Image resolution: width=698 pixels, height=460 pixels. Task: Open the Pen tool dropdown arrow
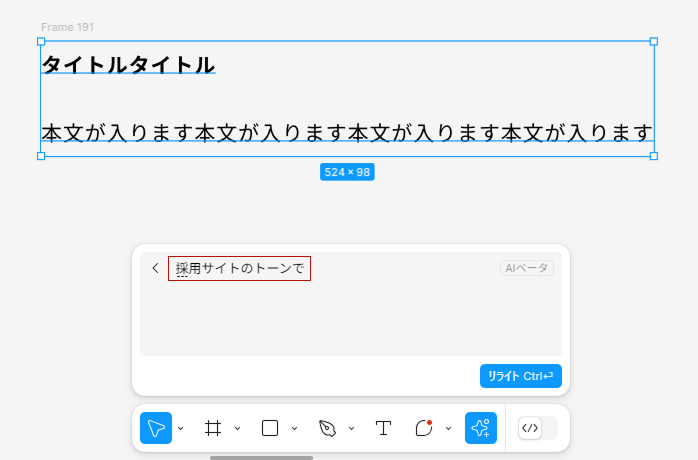(x=352, y=428)
